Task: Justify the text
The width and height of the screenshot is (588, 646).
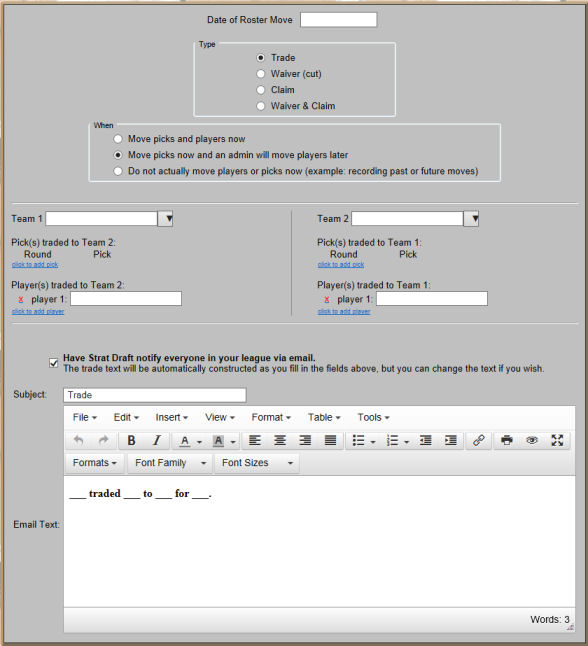Action: coord(330,440)
